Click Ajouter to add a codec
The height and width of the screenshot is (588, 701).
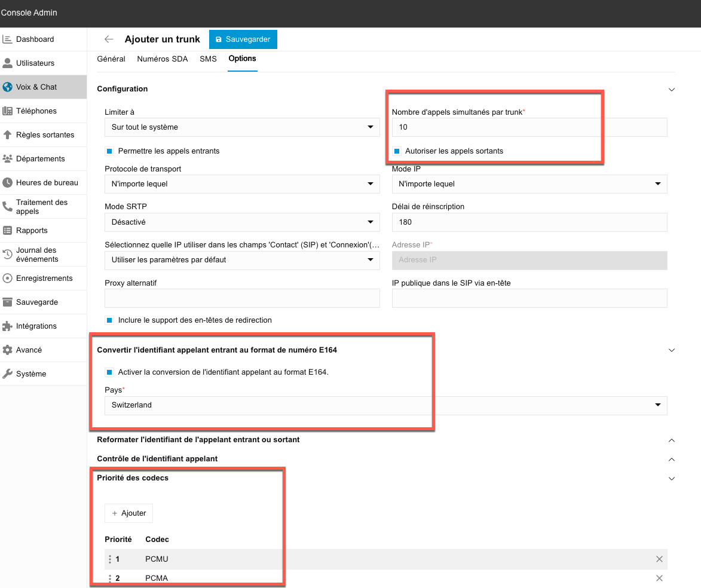click(128, 513)
